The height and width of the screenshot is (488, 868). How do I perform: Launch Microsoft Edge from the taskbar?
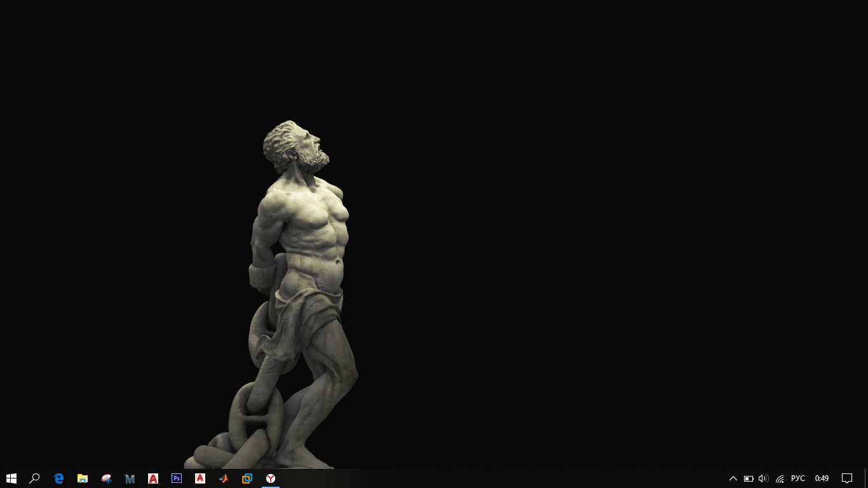[x=58, y=478]
